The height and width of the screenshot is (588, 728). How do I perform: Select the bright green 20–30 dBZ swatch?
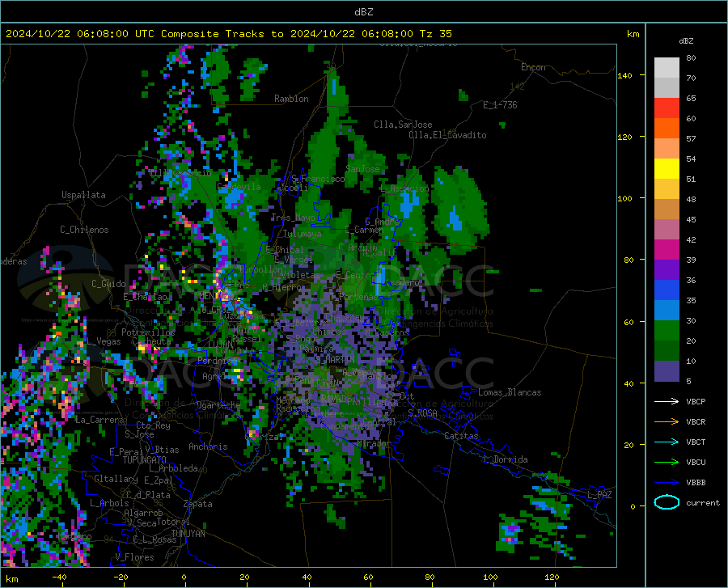click(667, 331)
